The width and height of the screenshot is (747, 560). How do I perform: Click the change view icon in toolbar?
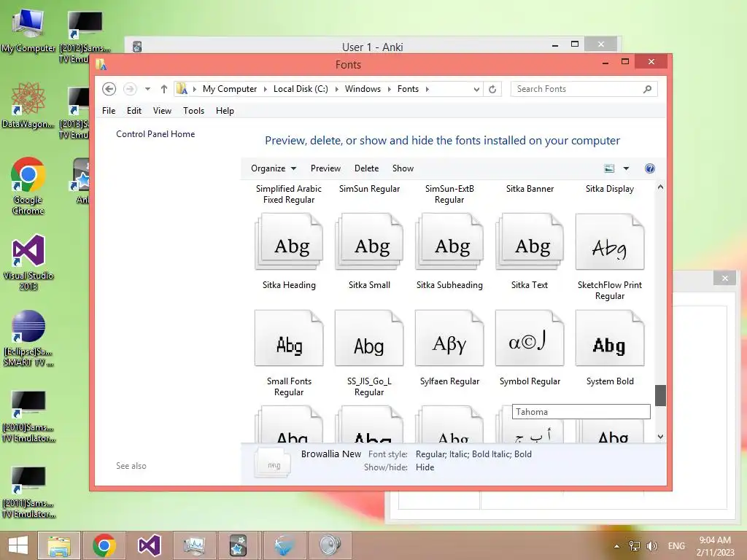[609, 168]
